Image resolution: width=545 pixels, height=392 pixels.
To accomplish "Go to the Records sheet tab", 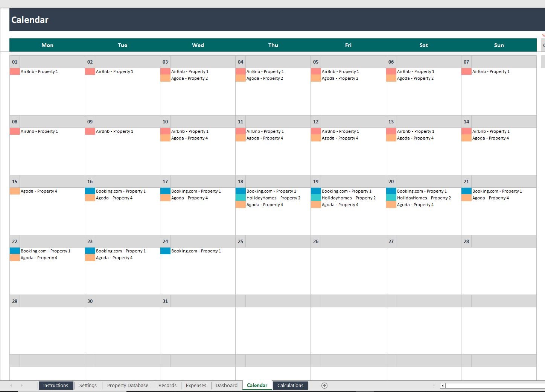I will pyautogui.click(x=167, y=386).
